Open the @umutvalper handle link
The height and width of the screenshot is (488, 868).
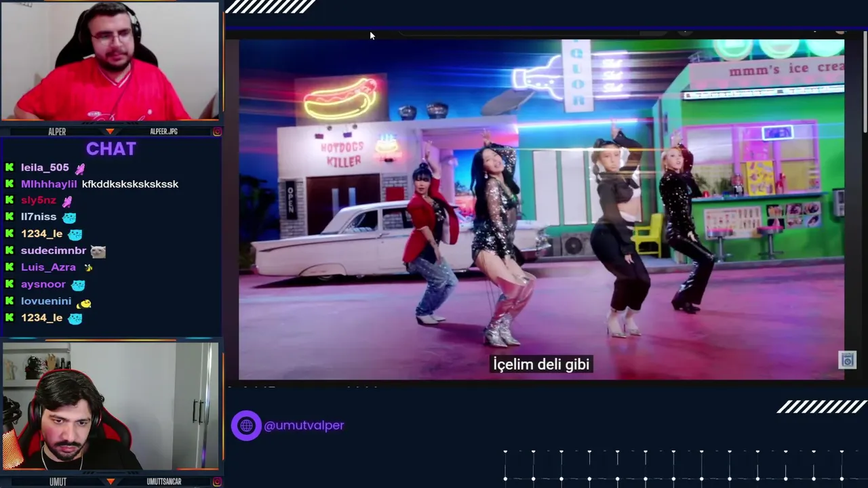click(304, 425)
